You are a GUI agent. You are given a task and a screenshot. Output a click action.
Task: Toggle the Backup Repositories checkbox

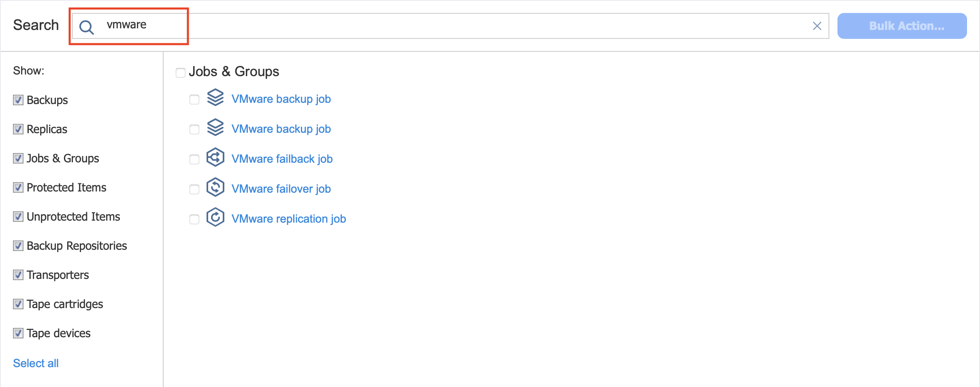(x=18, y=246)
